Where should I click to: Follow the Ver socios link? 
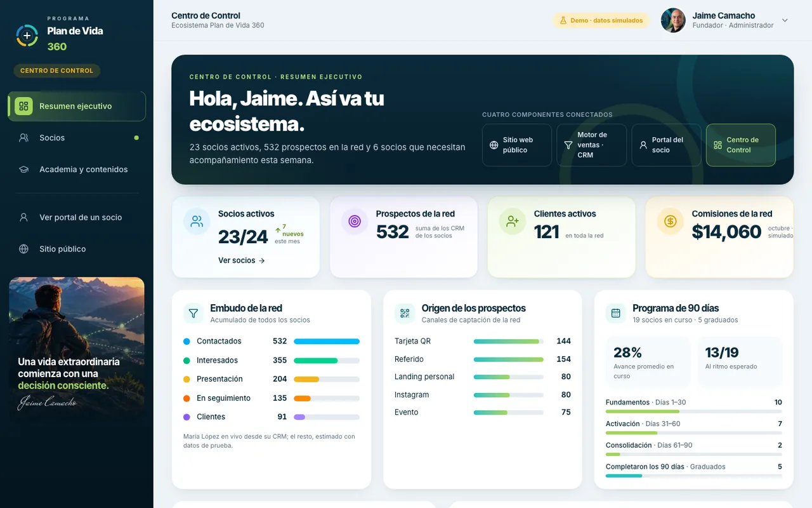[242, 260]
